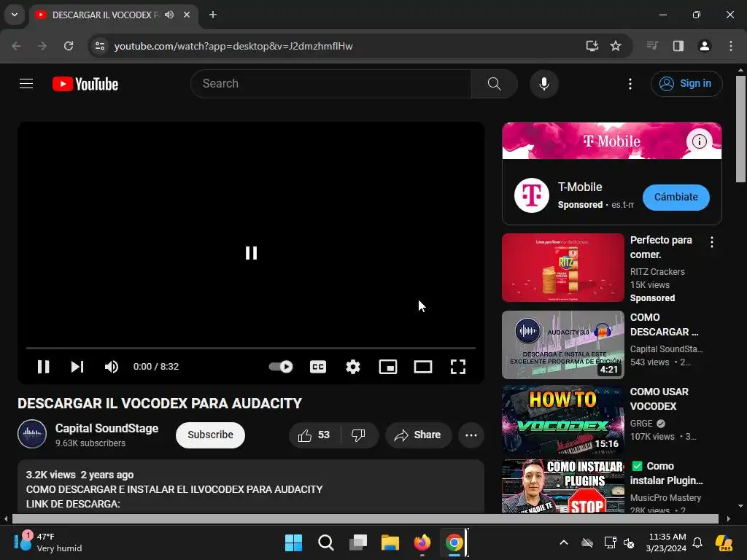The height and width of the screenshot is (560, 747).
Task: Install app icon in address bar
Action: pos(592,46)
